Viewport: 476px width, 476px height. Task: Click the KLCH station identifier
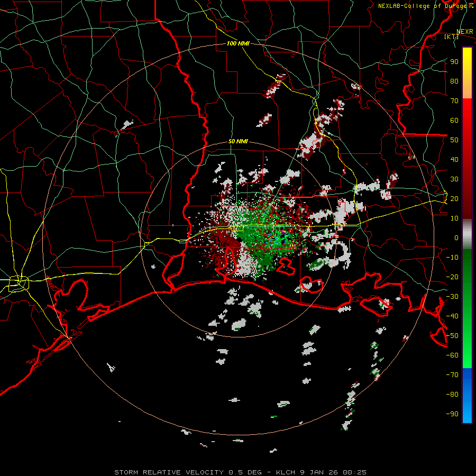pos(286,472)
